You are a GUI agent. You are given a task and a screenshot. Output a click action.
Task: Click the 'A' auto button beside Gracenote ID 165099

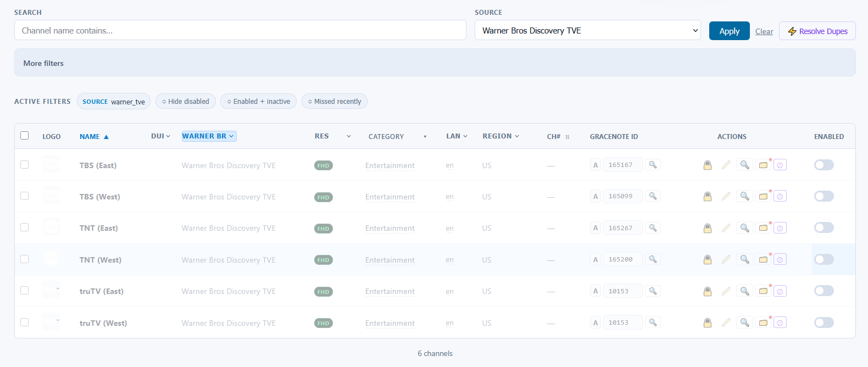coord(596,196)
